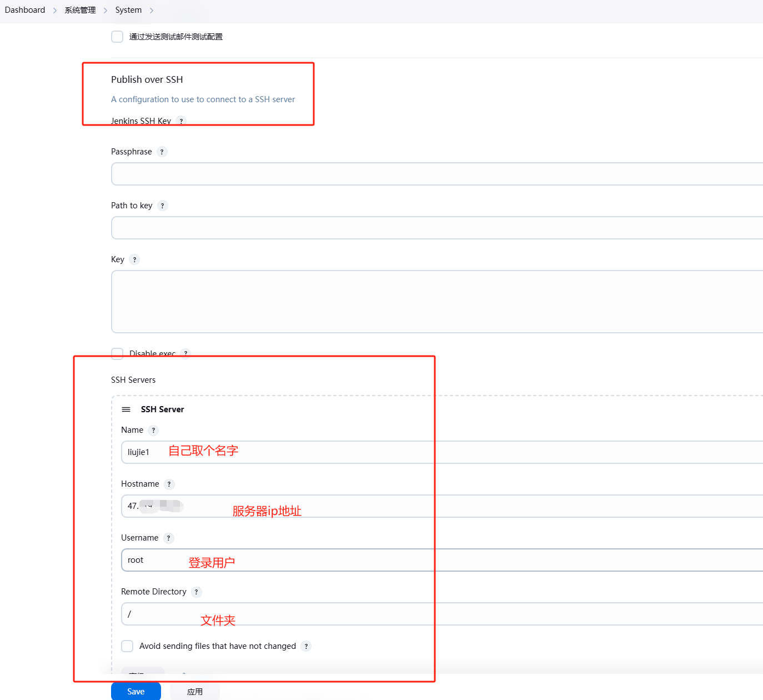The image size is (763, 700).
Task: Expand the Dashboard breadcrumb chevron
Action: point(55,11)
